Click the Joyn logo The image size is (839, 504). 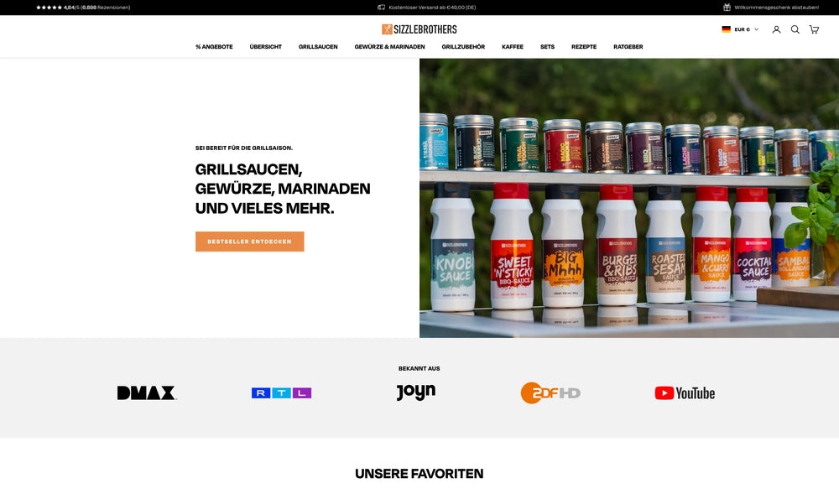pyautogui.click(x=416, y=392)
